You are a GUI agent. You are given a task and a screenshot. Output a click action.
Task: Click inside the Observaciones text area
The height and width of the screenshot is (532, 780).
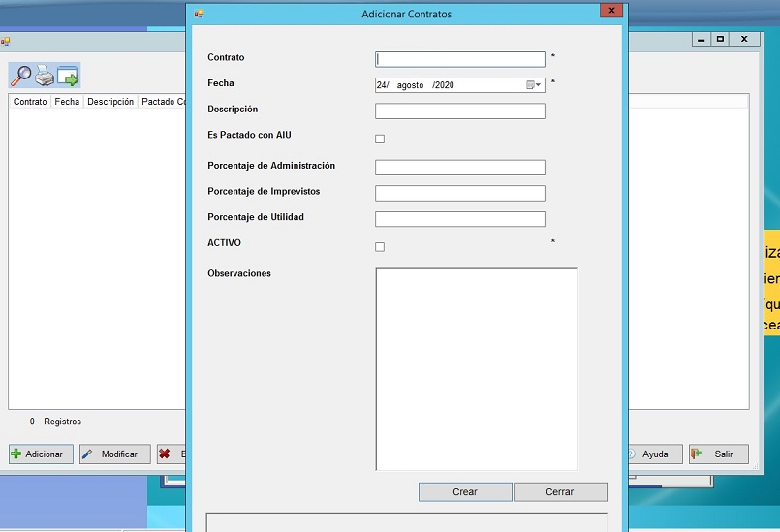[477, 368]
